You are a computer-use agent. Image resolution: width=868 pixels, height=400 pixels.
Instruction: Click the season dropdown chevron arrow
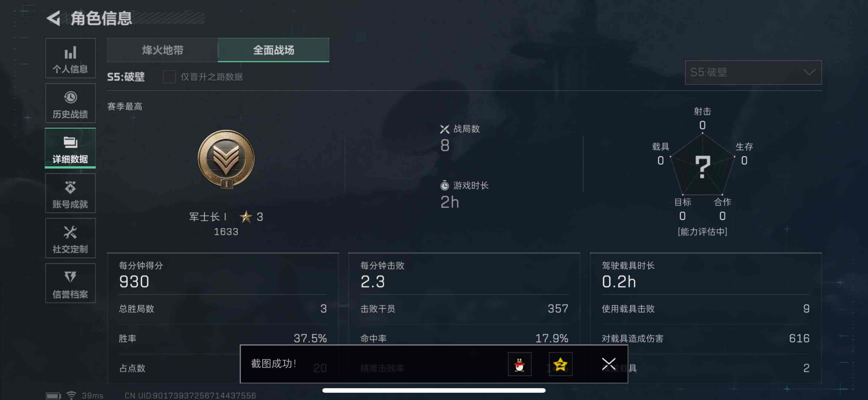click(x=809, y=72)
